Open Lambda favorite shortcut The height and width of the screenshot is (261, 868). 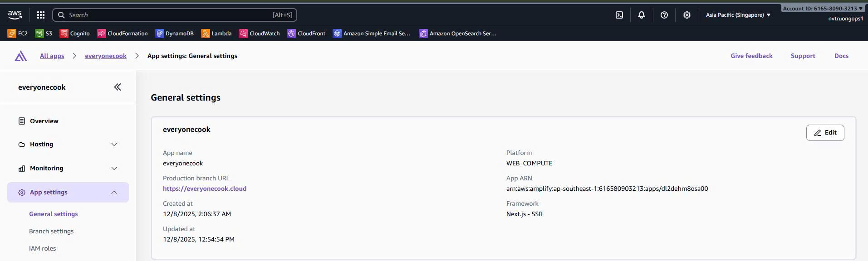tap(216, 34)
